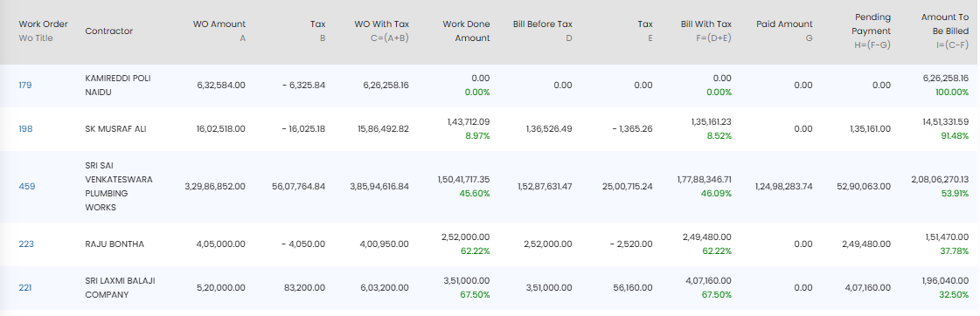The height and width of the screenshot is (316, 980).
Task: Click WO amount 5,20,000.00
Action: pyautogui.click(x=220, y=288)
